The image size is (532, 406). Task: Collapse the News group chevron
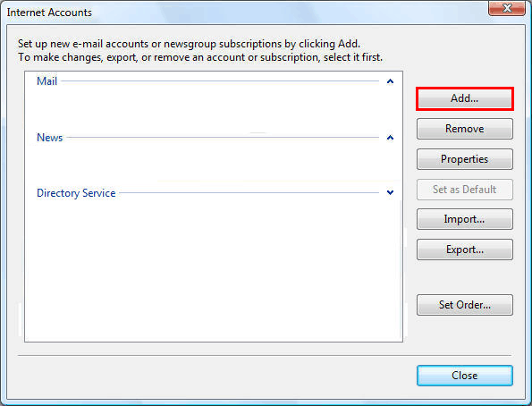pyautogui.click(x=390, y=138)
